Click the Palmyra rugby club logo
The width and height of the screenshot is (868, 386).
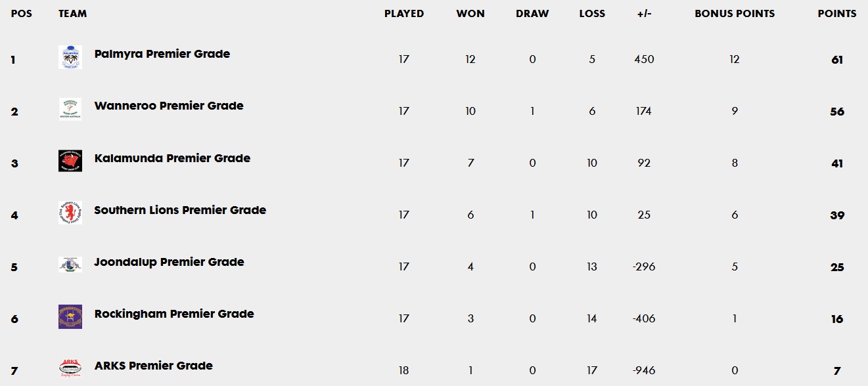pos(70,57)
